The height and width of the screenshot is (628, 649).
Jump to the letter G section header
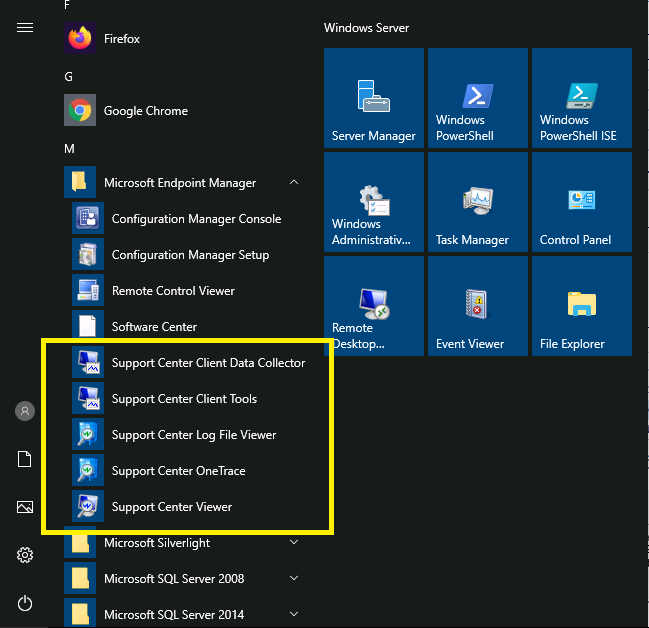68,77
